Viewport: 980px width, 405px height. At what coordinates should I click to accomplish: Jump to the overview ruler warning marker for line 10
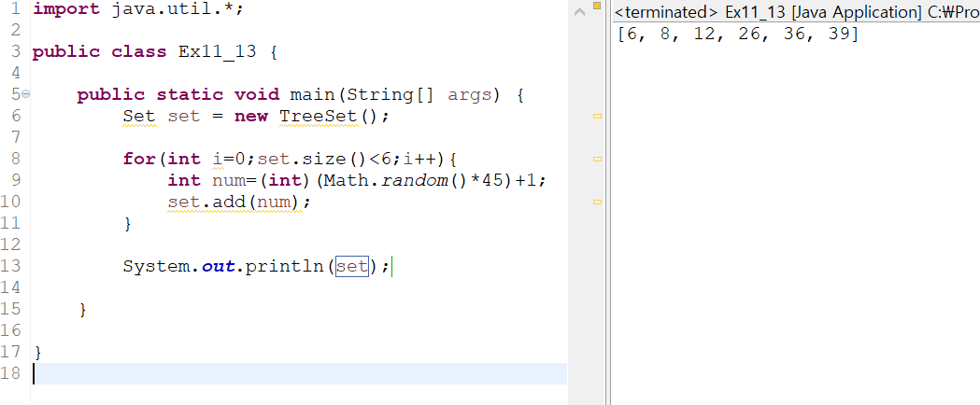597,202
